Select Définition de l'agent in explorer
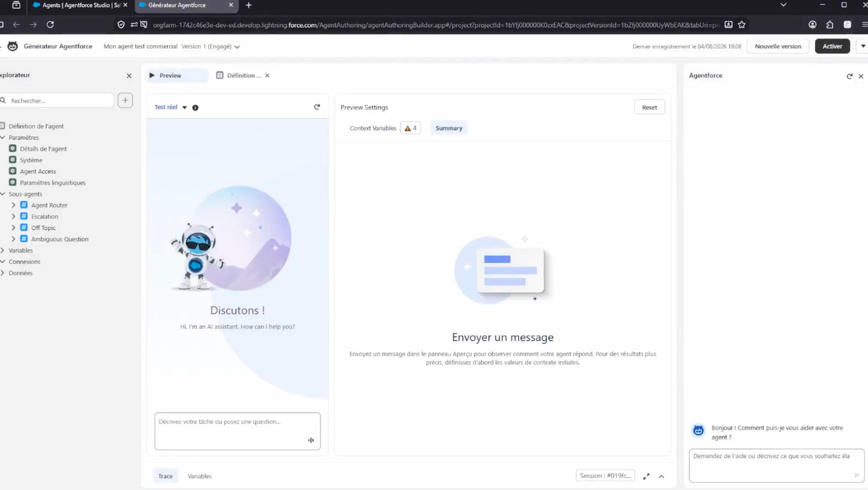Viewport: 868px width, 490px height. point(36,126)
